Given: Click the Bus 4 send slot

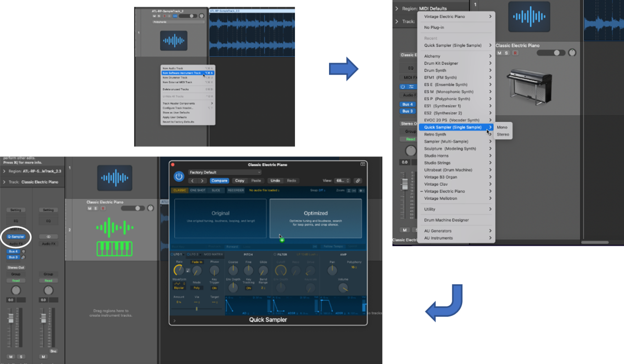Looking at the screenshot, I should 13,251.
